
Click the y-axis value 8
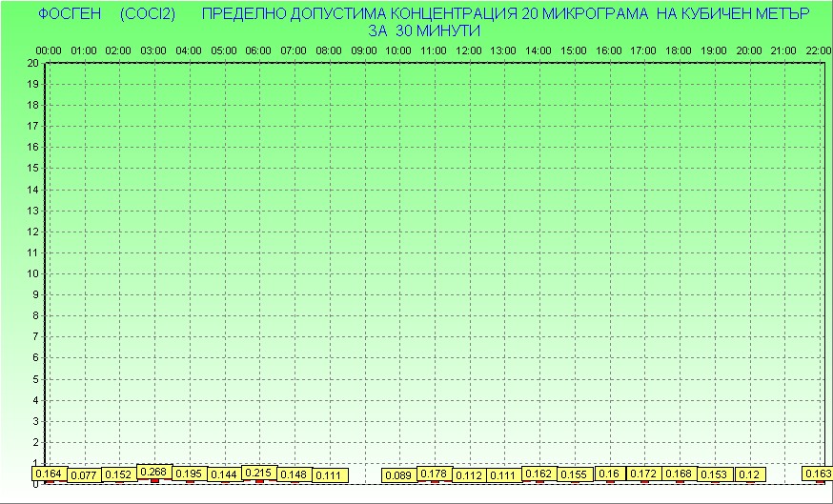pos(35,316)
